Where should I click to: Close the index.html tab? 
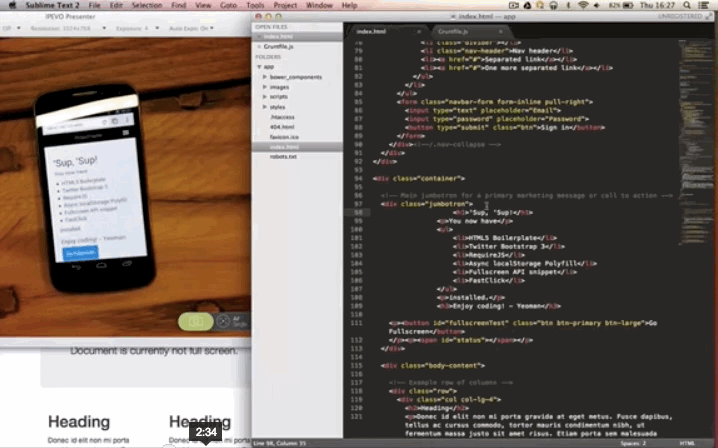coord(419,32)
